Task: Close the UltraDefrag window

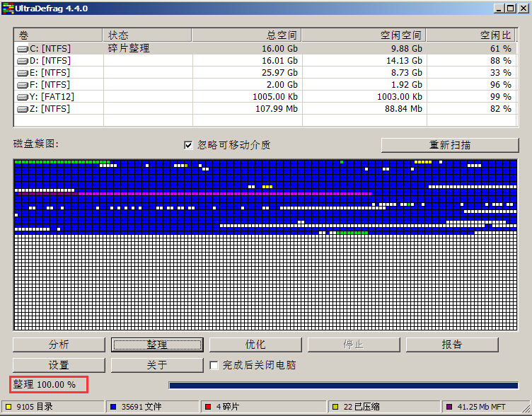Action: 524,8
